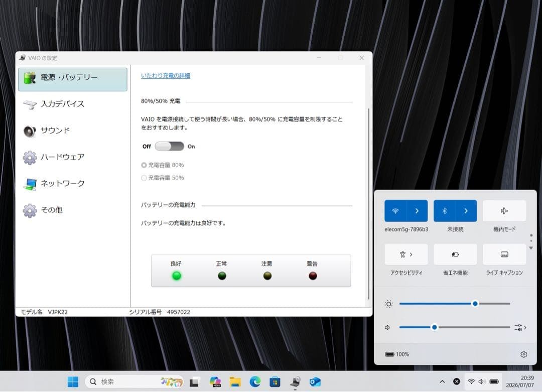Open Microsoft Edge from the taskbar

pyautogui.click(x=255, y=381)
